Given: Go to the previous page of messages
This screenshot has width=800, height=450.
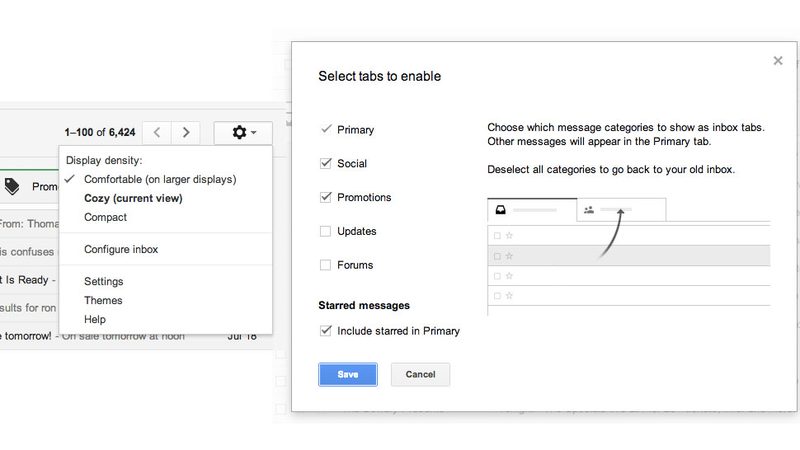Looking at the screenshot, I should click(x=157, y=133).
